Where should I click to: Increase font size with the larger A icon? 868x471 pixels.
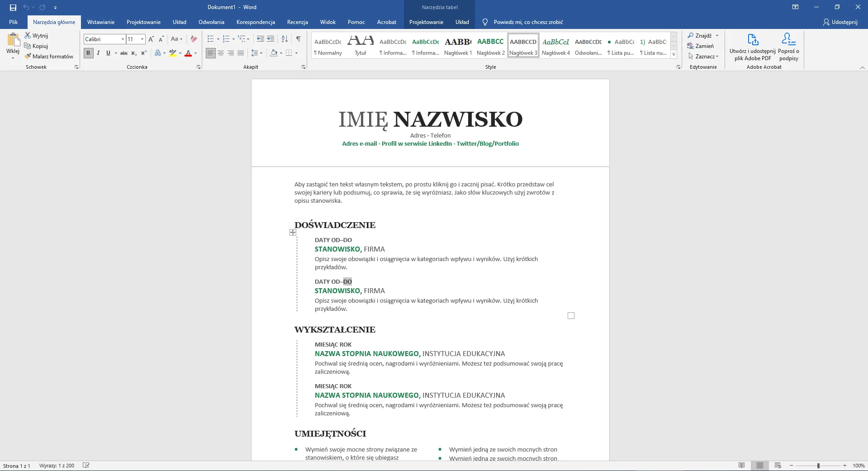151,39
